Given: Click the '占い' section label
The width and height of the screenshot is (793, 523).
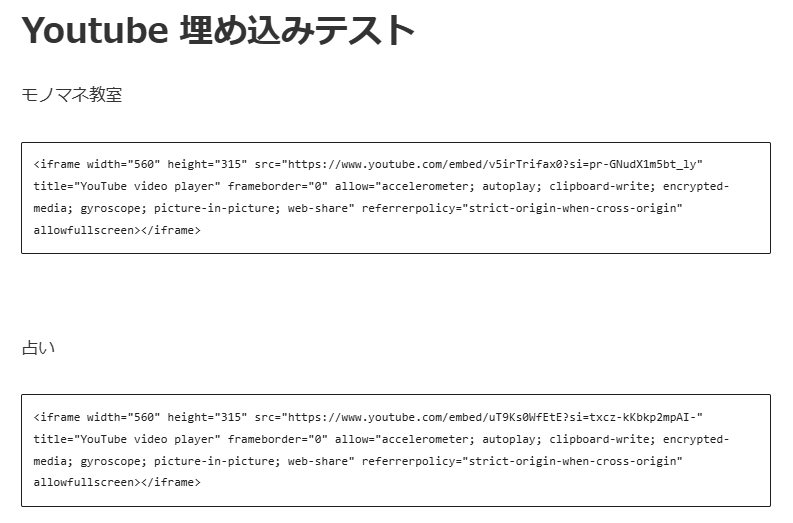Looking at the screenshot, I should coord(39,347).
